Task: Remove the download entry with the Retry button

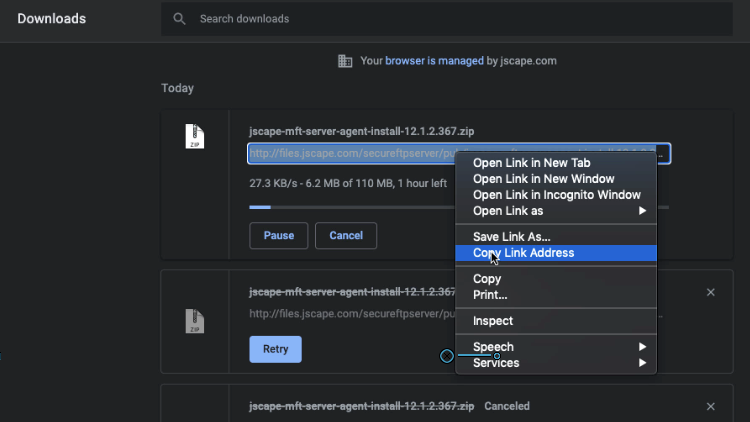Action: 710,292
